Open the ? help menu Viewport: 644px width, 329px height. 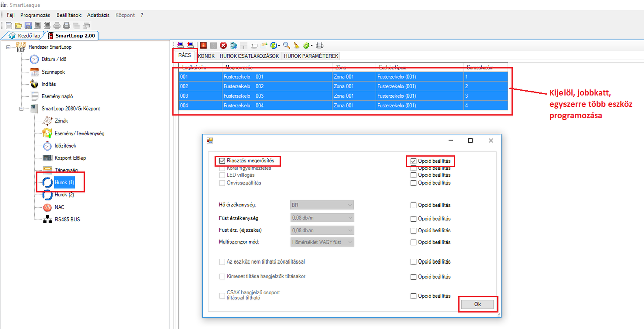(142, 15)
